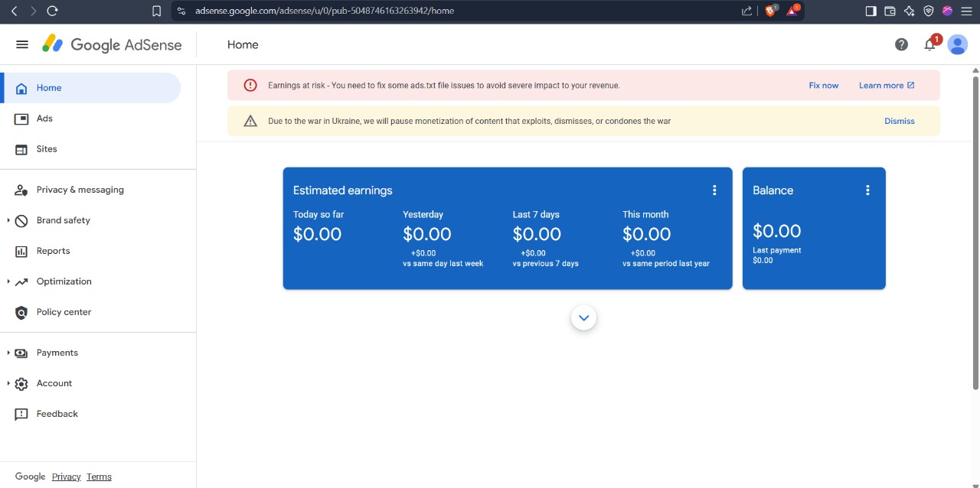The height and width of the screenshot is (488, 980).
Task: Click the Last 7 days label
Action: click(536, 214)
